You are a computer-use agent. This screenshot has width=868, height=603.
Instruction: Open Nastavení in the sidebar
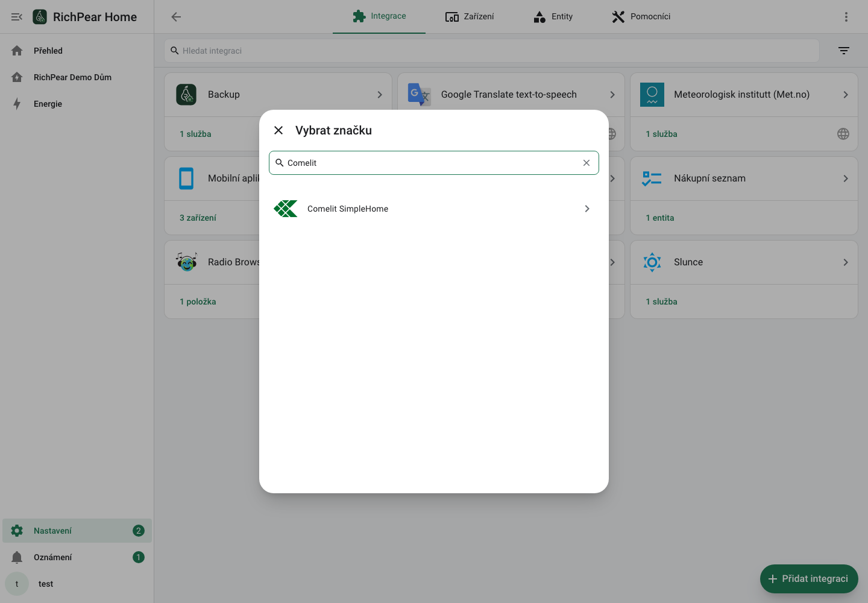point(77,531)
